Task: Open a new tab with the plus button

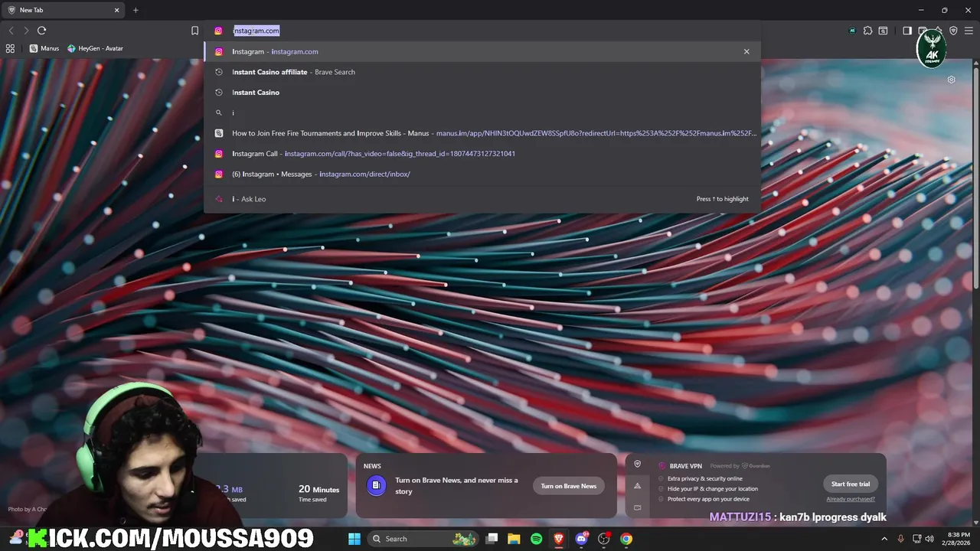Action: tap(136, 10)
